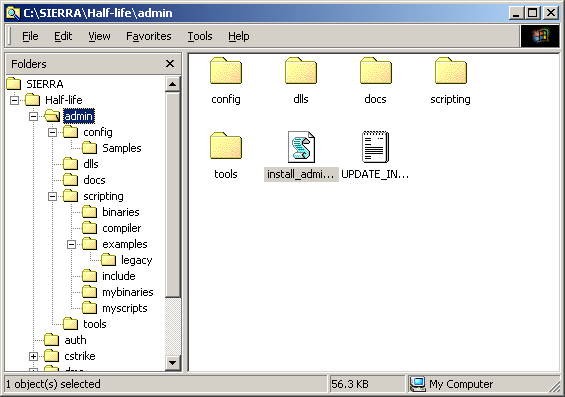
Task: Click the include folder icon in tree
Action: click(x=89, y=276)
